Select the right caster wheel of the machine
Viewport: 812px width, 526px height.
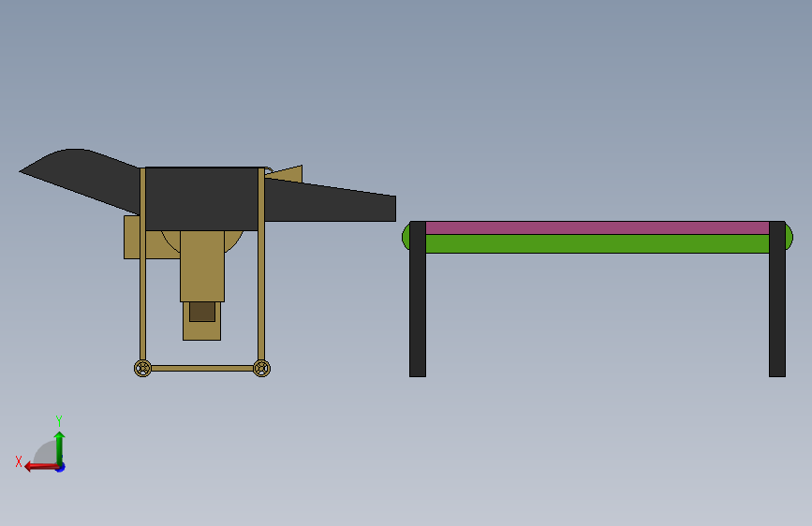pyautogui.click(x=261, y=368)
